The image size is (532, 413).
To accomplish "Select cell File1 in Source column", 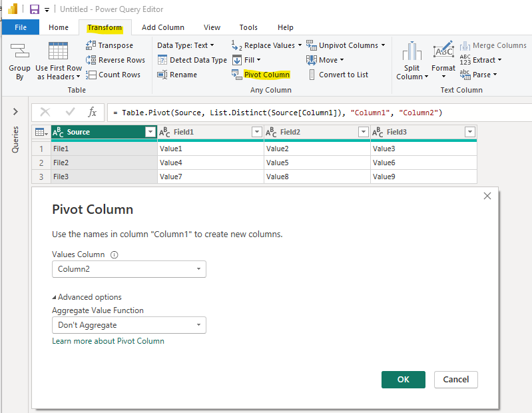I will click(104, 149).
